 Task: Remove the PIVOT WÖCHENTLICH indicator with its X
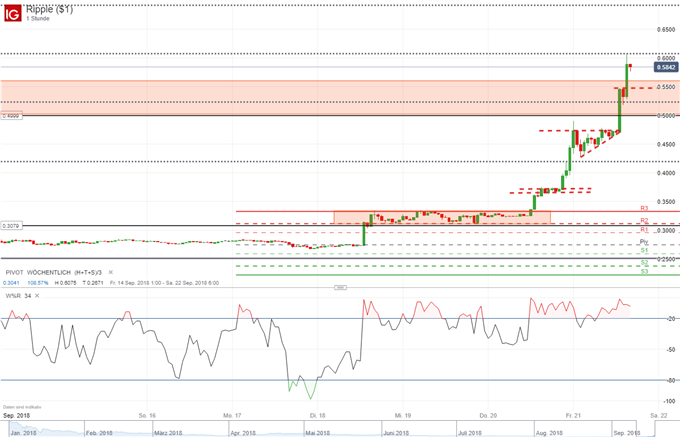(111, 272)
